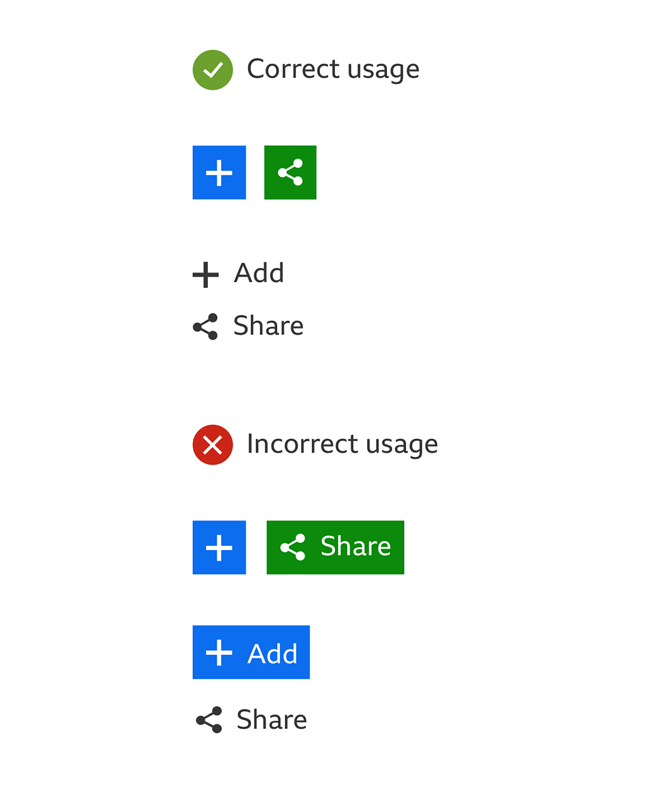Click white share icon inside green Share button
This screenshot has width=672, height=797.
293,547
